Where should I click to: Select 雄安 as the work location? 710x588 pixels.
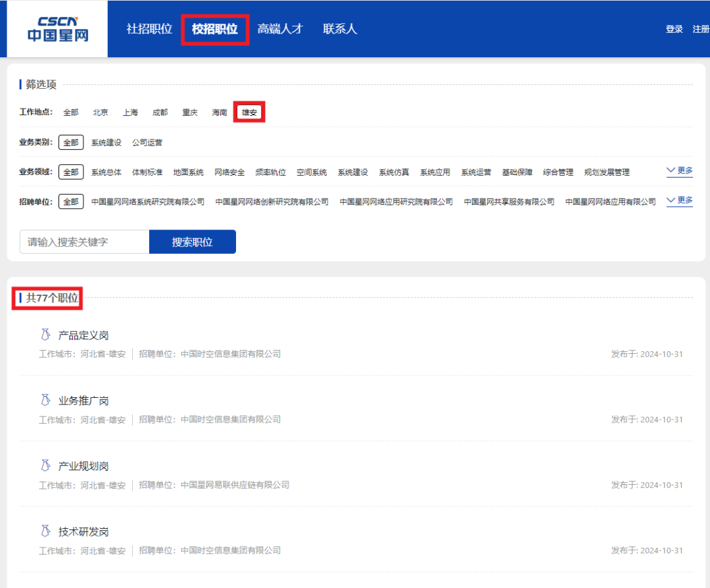point(249,112)
